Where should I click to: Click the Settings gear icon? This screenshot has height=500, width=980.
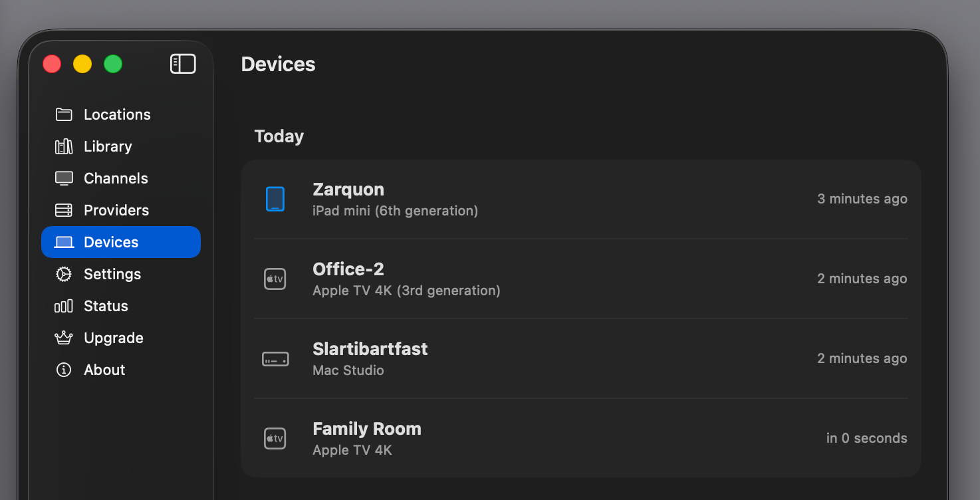point(64,274)
